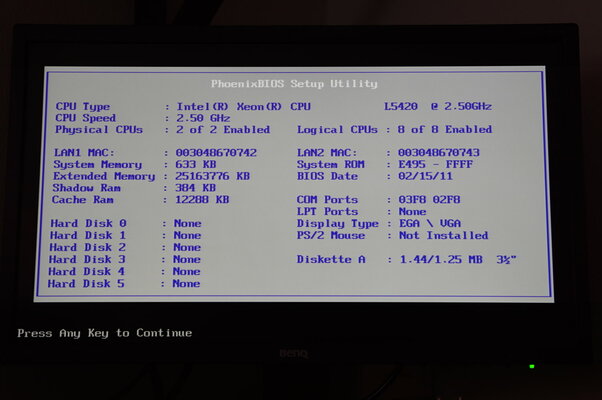Click the Hard Disk 5 None entry
The image size is (602, 400).
coord(187,284)
